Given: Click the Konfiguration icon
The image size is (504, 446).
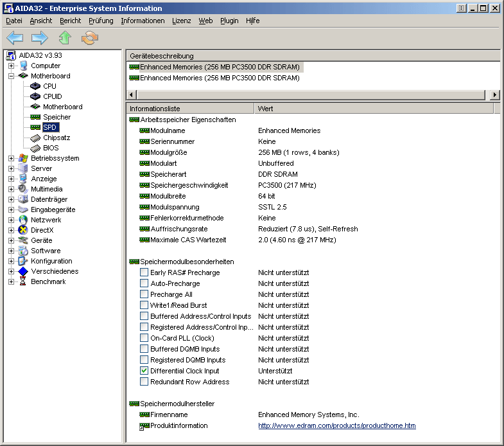Looking at the screenshot, I should tap(23, 261).
